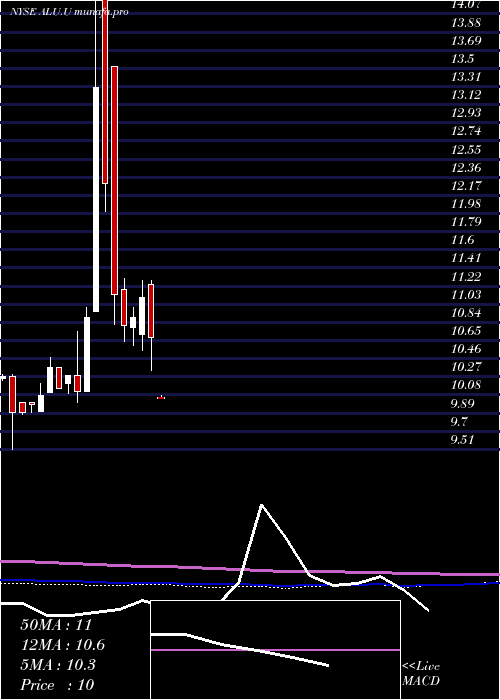Click the 10.65 price axis label

pos(466,331)
